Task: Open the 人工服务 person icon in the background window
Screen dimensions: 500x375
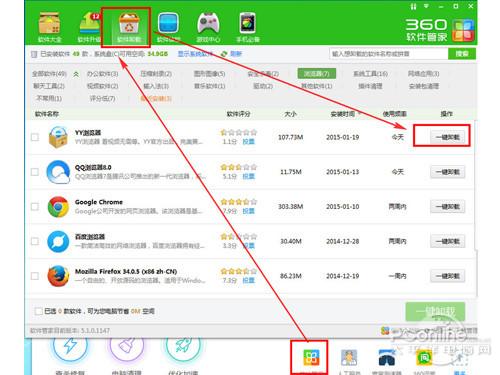Action: 349,357
